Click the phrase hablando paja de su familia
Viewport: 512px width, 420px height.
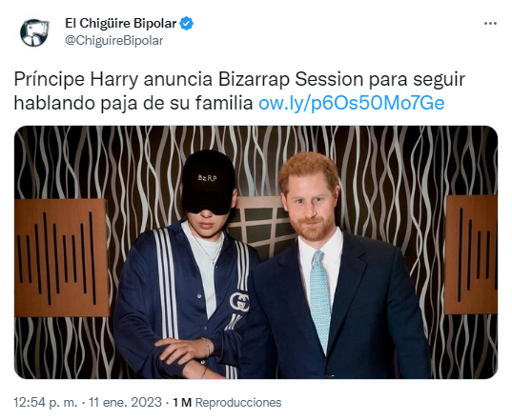pos(133,104)
